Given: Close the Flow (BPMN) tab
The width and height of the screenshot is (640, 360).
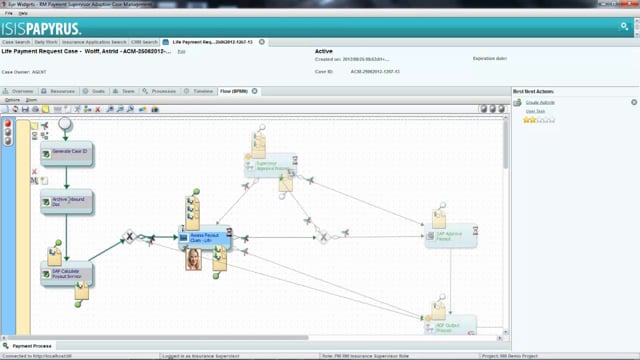Looking at the screenshot, I should coord(255,91).
